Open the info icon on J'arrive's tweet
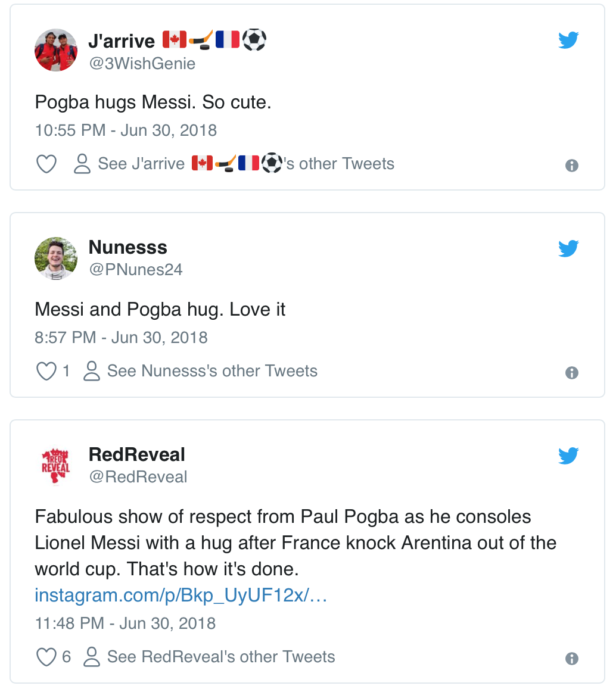Image resolution: width=616 pixels, height=692 pixels. 572,166
